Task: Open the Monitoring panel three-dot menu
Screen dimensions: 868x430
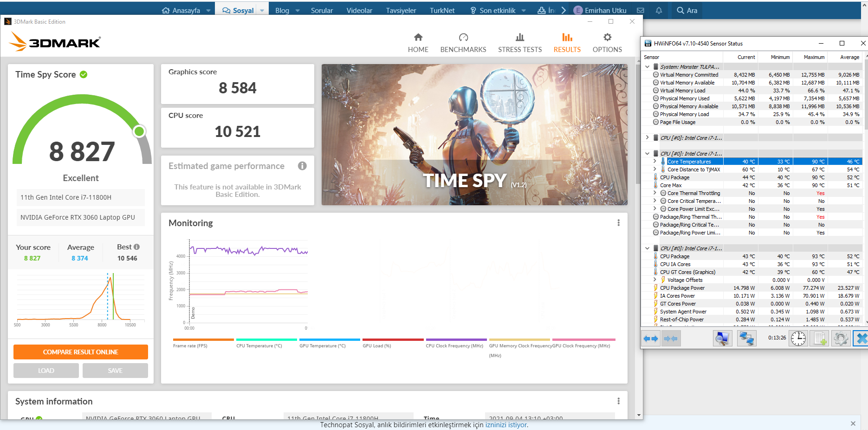Action: coord(618,223)
